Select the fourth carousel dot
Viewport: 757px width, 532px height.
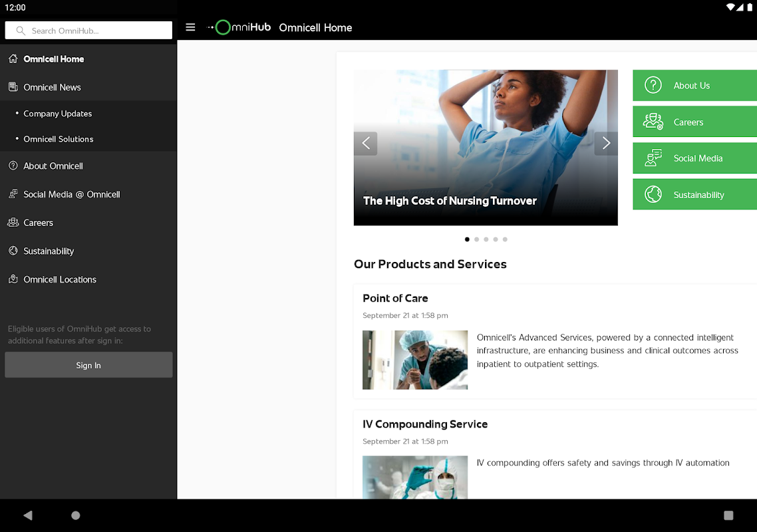point(496,239)
